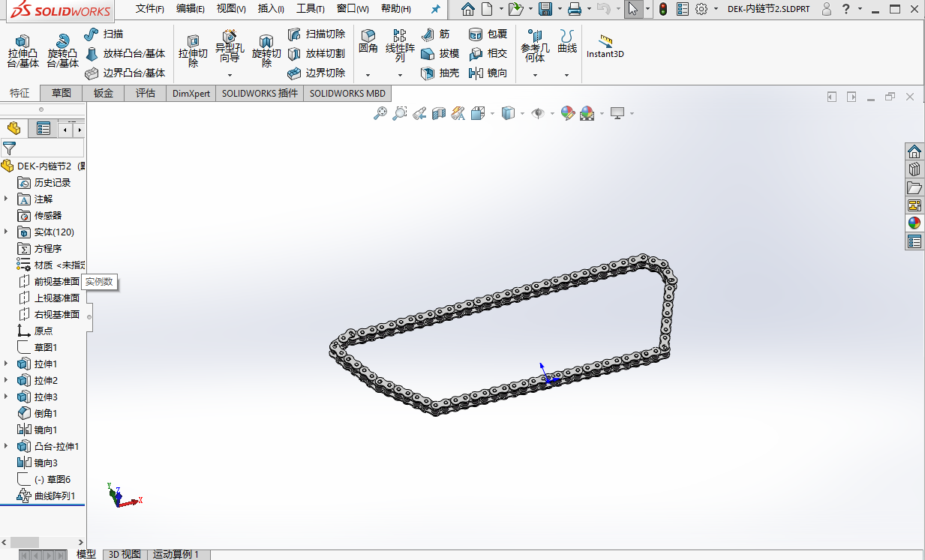Toggle the Instant3D button
This screenshot has height=560, width=925.
click(x=605, y=46)
